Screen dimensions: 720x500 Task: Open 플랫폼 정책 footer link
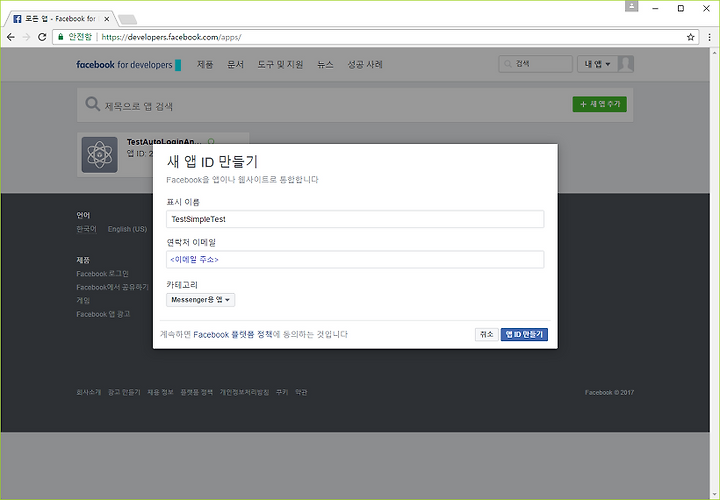197,392
